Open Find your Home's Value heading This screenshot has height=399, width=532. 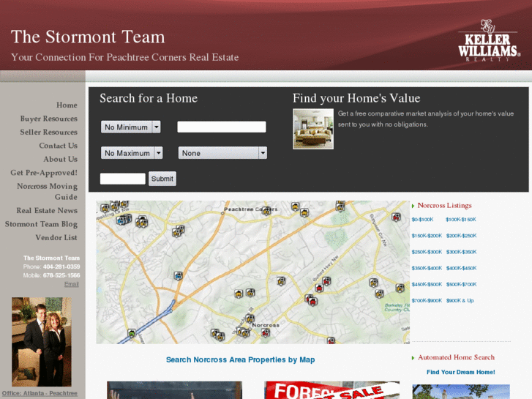pos(356,98)
